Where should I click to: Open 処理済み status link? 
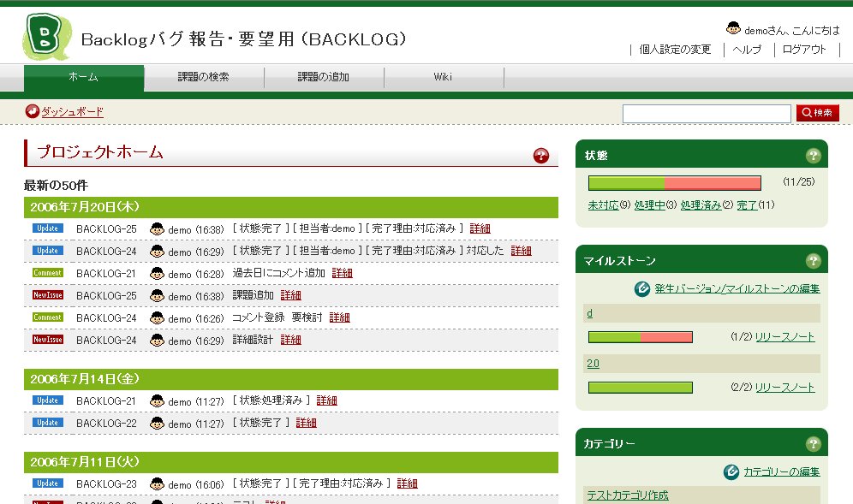[701, 205]
